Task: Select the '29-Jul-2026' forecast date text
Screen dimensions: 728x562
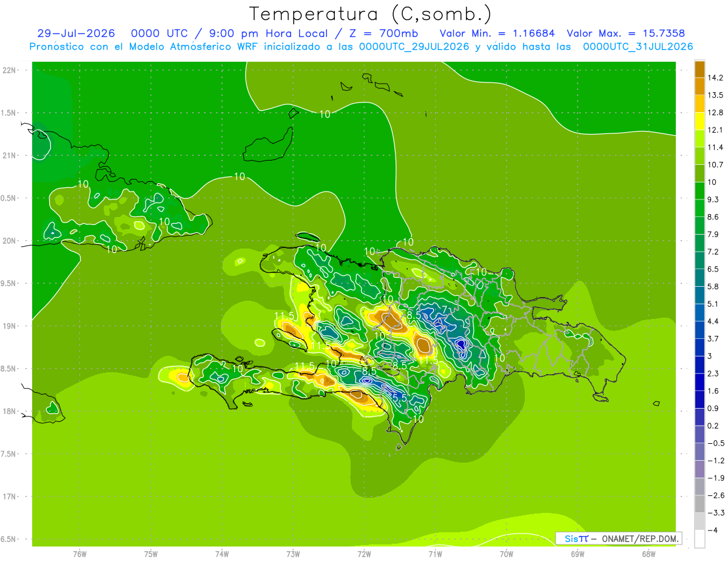Action: (x=76, y=33)
